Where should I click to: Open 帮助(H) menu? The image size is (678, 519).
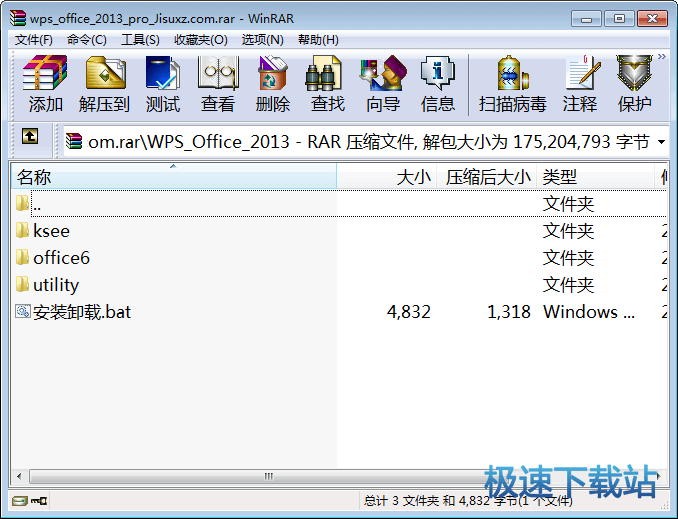318,40
